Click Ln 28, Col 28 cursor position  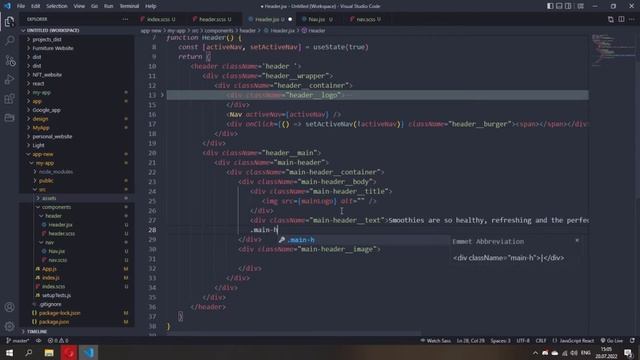point(471,340)
